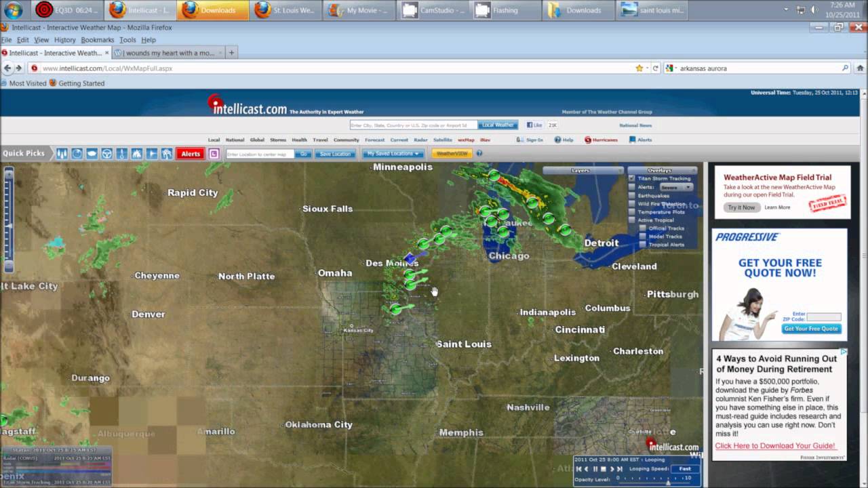Open My Saved Locations dropdown
The width and height of the screenshot is (868, 488).
pyautogui.click(x=392, y=154)
